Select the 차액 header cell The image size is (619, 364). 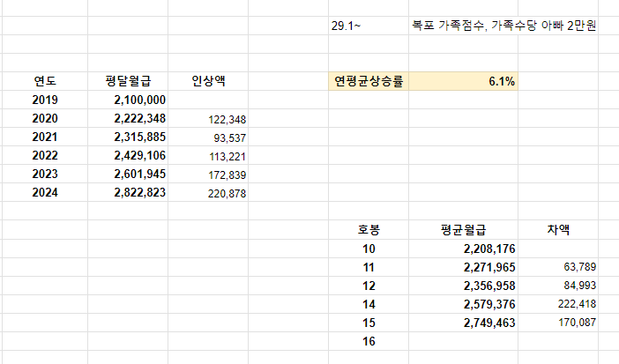pos(557,230)
